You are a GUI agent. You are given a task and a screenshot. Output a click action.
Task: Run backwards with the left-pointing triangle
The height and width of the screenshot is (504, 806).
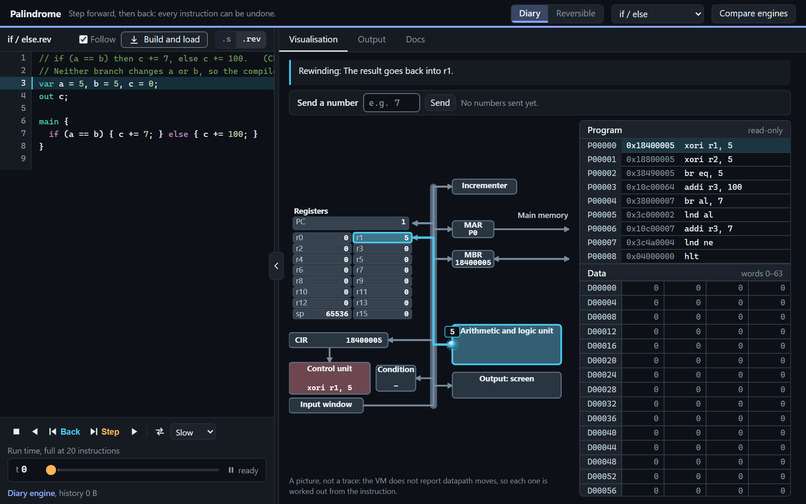point(34,431)
